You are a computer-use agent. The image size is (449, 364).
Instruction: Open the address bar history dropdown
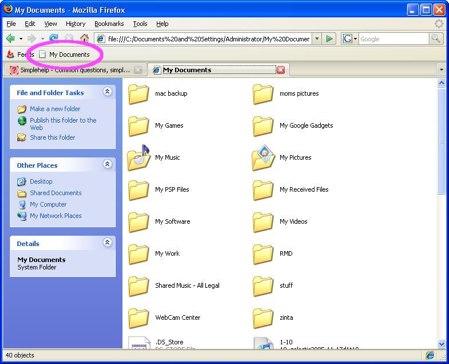pos(317,39)
